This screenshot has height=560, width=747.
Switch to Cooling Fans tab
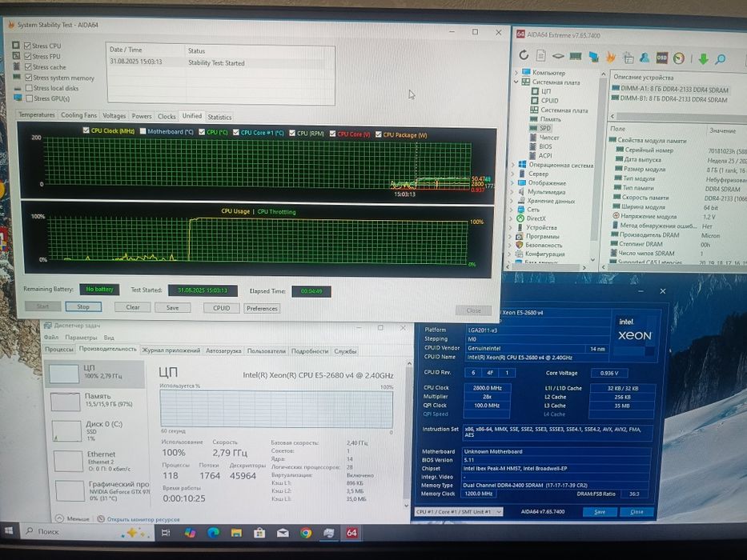78,115
